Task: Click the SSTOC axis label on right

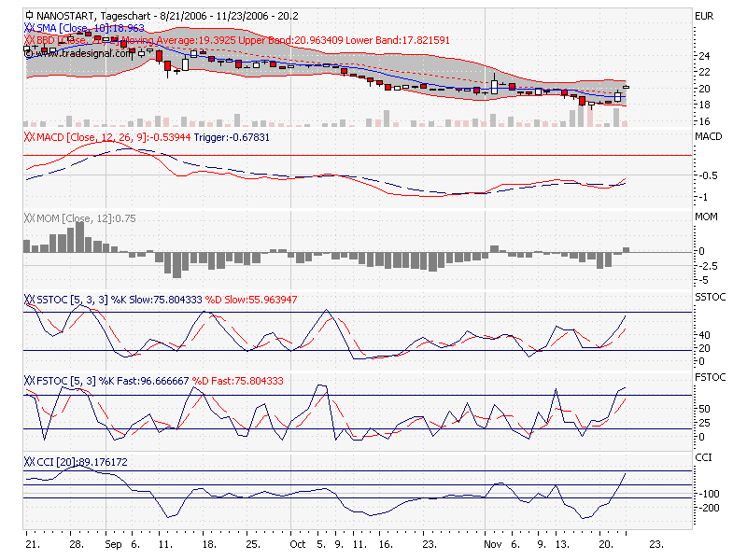Action: click(708, 299)
